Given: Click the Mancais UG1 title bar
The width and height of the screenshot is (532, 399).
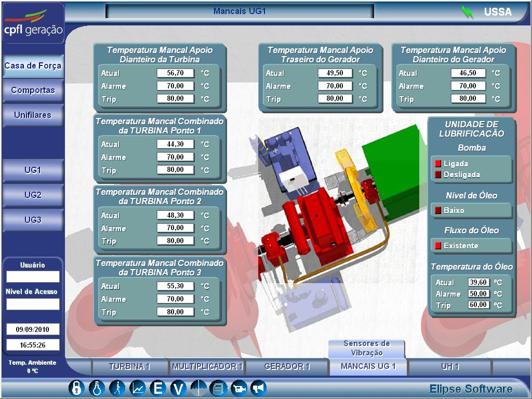Looking at the screenshot, I should 240,11.
